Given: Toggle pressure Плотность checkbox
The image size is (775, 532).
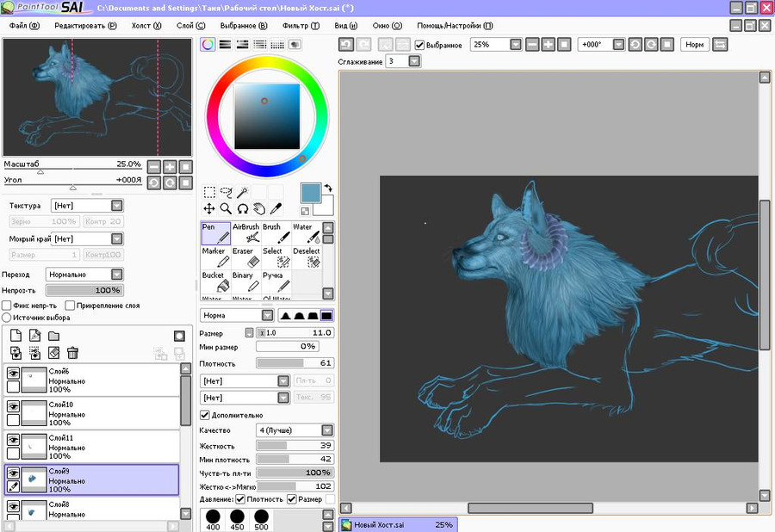Looking at the screenshot, I should click(x=241, y=499).
